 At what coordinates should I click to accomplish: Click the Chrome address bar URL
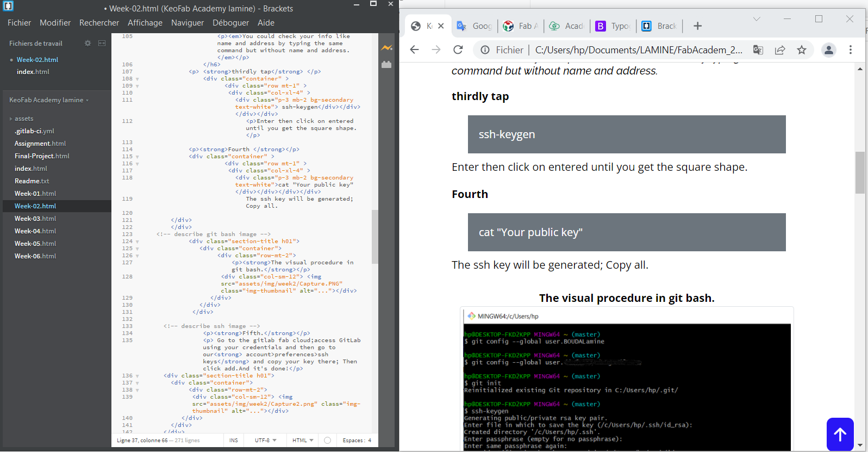click(x=639, y=50)
